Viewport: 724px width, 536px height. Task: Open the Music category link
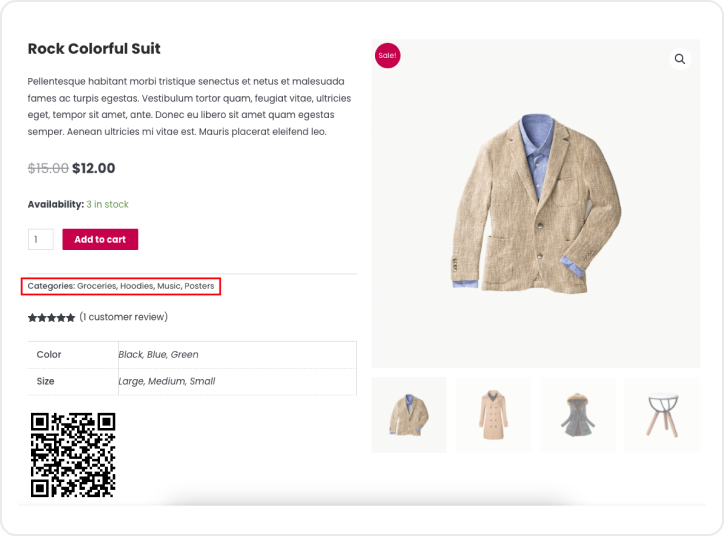[169, 286]
